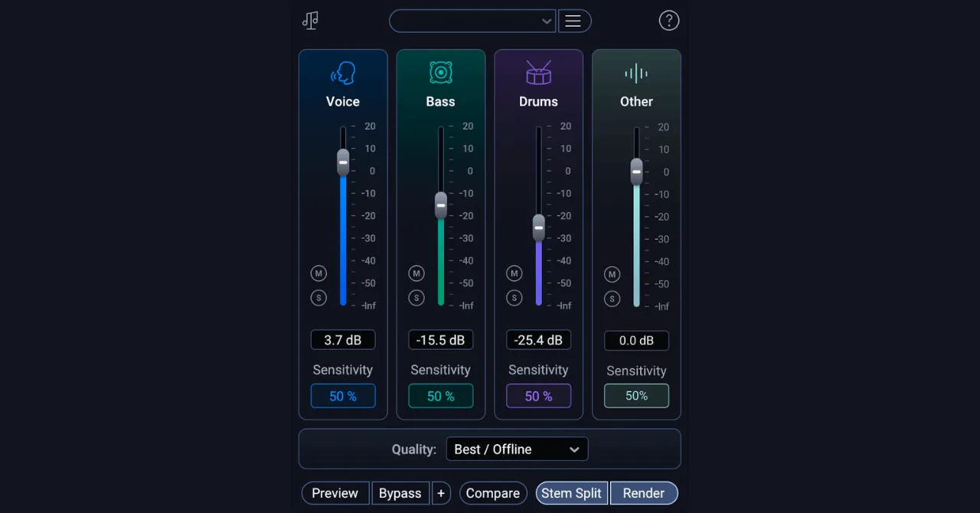Image resolution: width=980 pixels, height=513 pixels.
Task: Click the Compare button
Action: tap(493, 493)
